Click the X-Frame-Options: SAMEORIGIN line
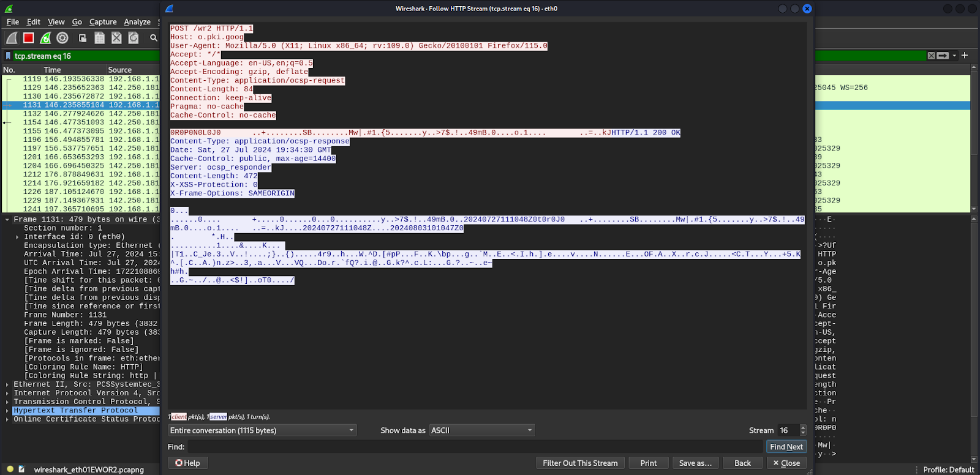 pyautogui.click(x=232, y=193)
